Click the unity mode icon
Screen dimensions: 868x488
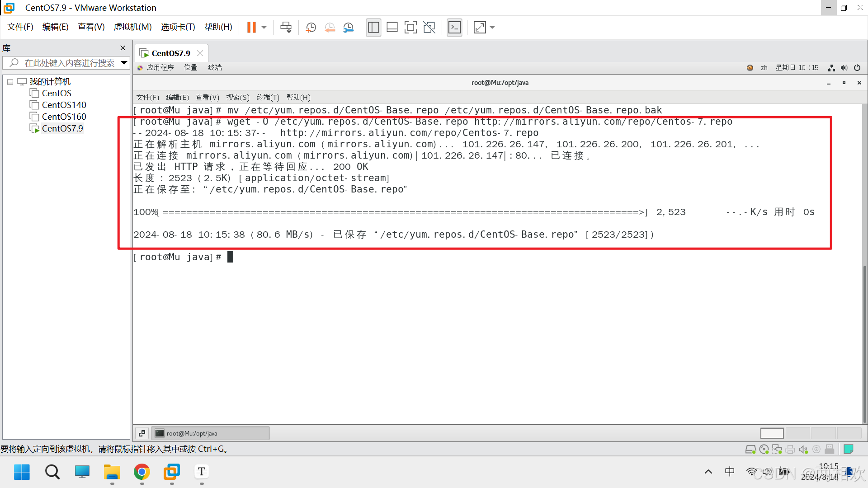point(429,28)
